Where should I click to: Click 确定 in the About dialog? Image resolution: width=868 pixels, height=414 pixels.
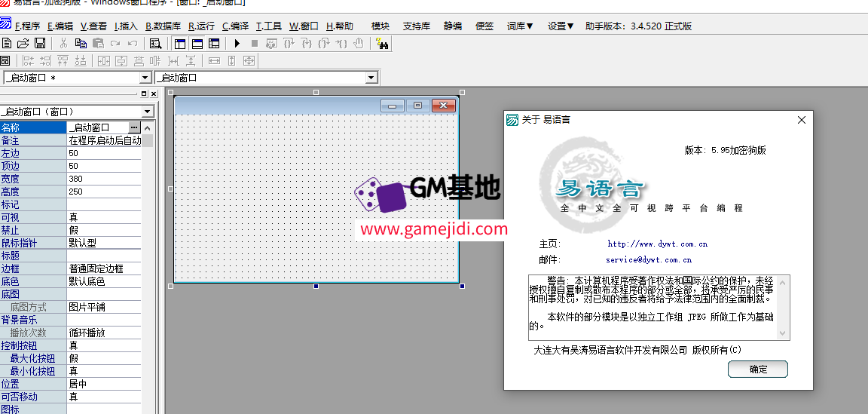pos(758,370)
